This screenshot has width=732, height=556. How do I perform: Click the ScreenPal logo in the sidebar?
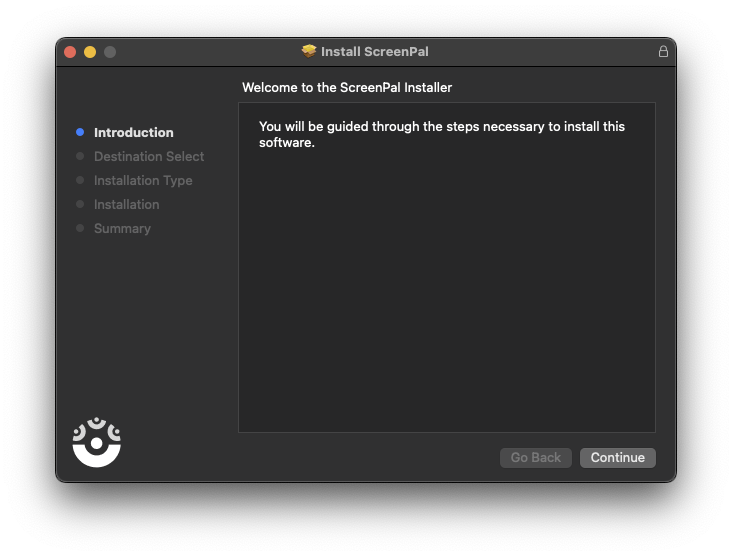click(97, 442)
